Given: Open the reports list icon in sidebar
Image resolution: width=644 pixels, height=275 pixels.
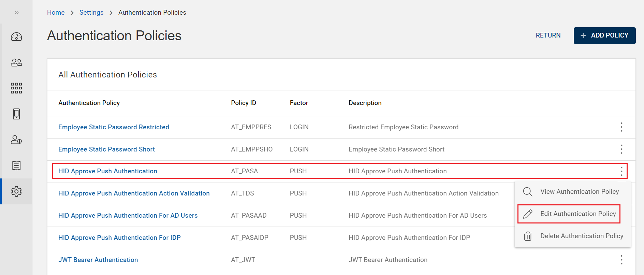Looking at the screenshot, I should tap(16, 165).
